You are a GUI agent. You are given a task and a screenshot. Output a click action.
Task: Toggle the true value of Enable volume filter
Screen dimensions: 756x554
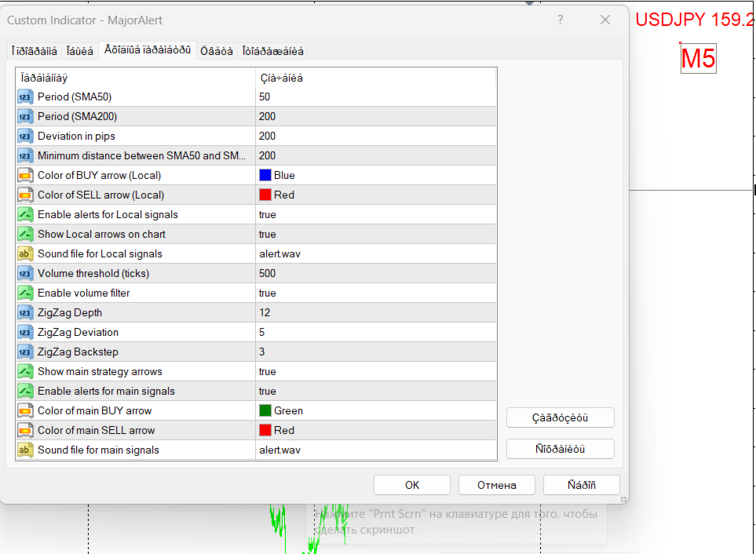(375, 293)
